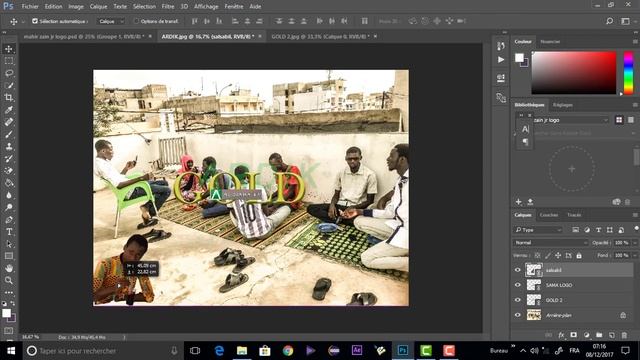
Task: Click the Windows search box
Action: coord(102,351)
